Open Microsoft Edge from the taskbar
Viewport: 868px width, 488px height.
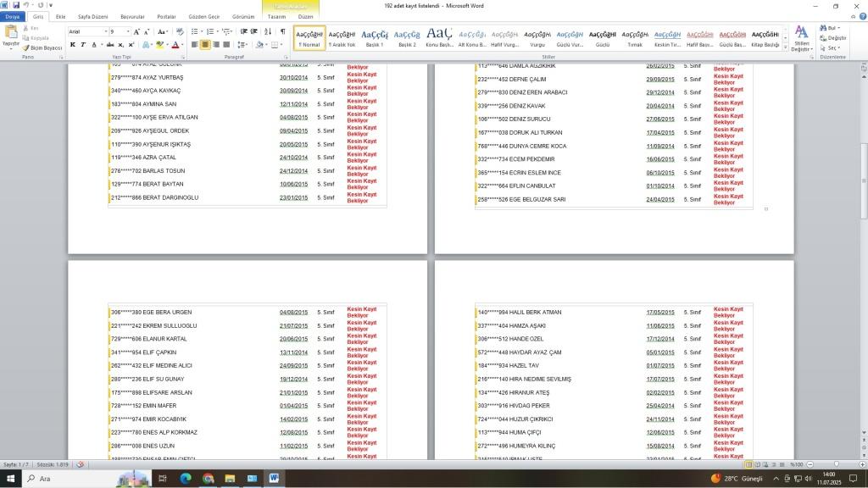185,479
